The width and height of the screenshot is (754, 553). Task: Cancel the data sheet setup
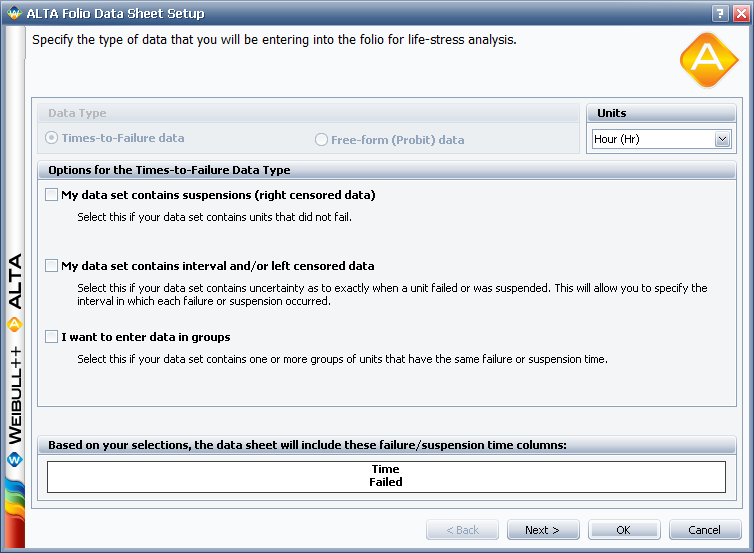click(705, 530)
